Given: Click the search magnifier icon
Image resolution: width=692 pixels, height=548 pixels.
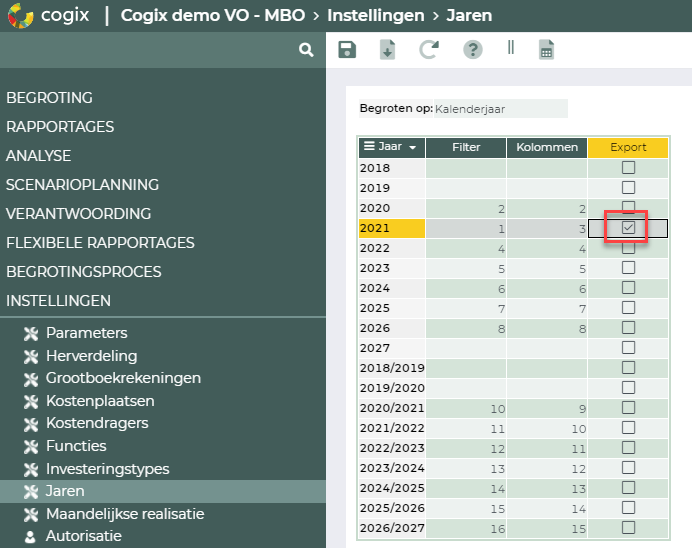Looking at the screenshot, I should click(306, 49).
